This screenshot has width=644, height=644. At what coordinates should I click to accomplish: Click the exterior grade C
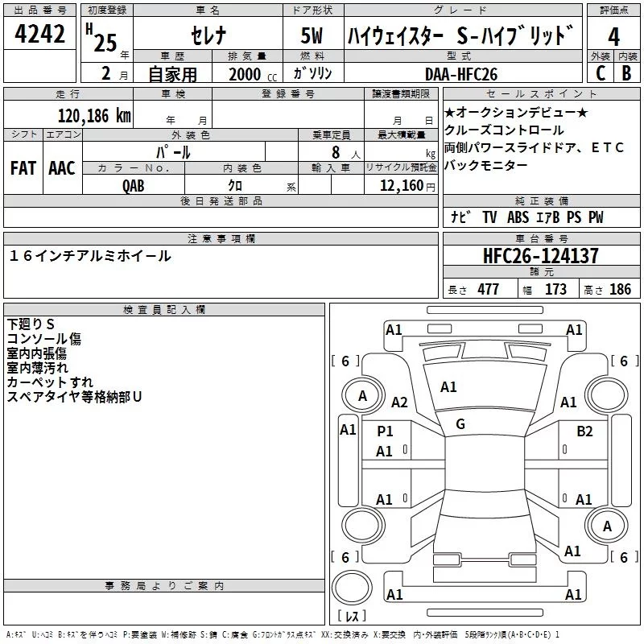click(600, 73)
